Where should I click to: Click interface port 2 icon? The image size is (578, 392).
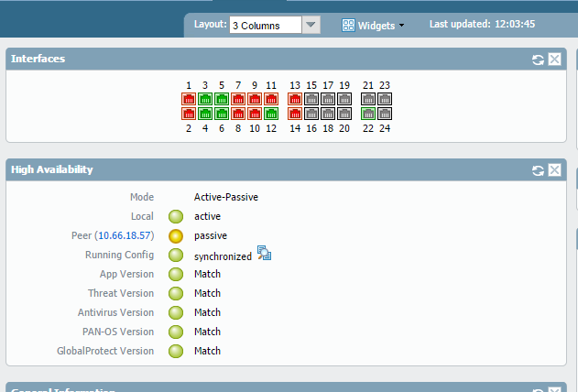[x=189, y=114]
